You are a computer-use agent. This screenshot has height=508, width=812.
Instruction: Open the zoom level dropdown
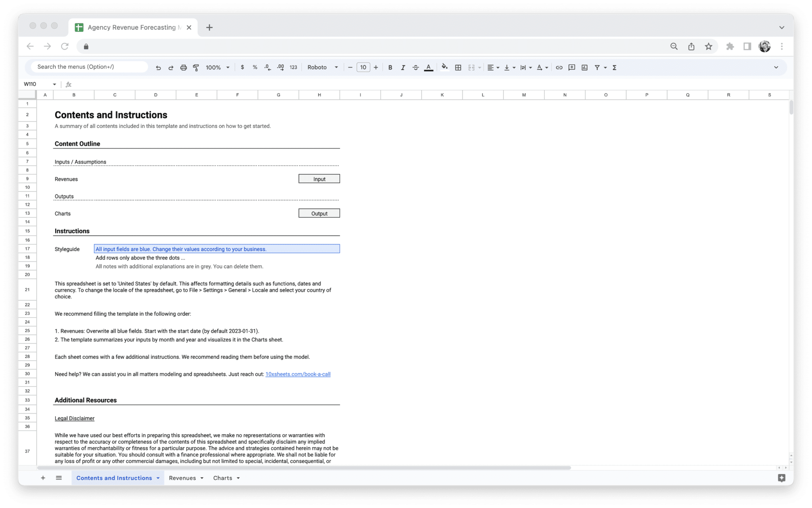[x=217, y=67]
